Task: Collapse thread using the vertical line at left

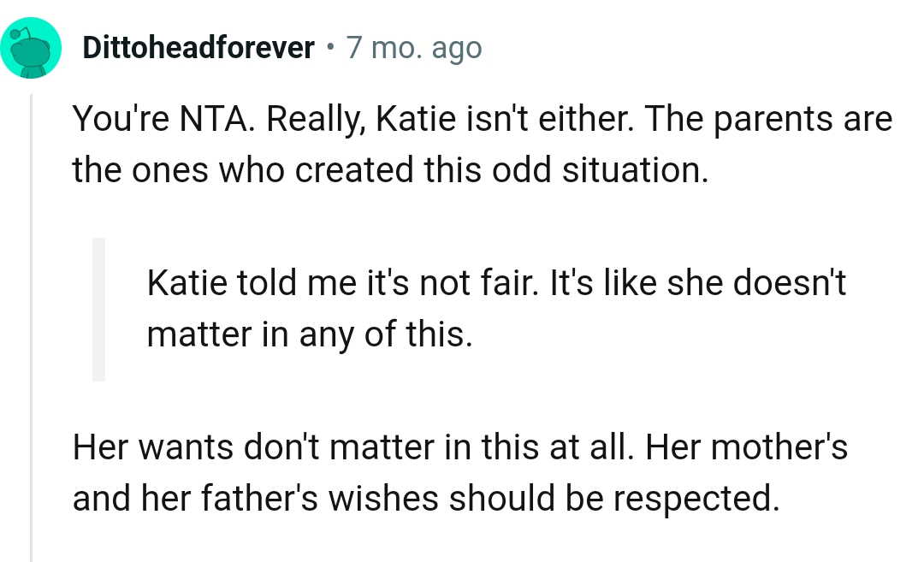Action: (31, 325)
